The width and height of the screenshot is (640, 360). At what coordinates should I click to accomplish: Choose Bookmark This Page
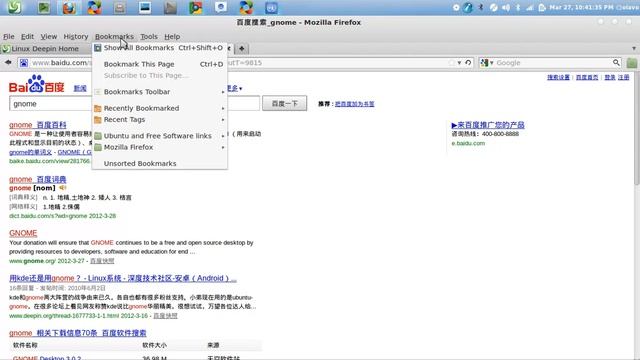point(160,64)
